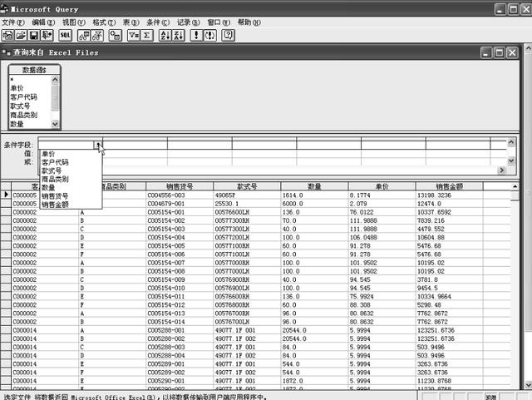The image size is (532, 400).
Task: Open the 视图(V) menu
Action: (x=74, y=22)
